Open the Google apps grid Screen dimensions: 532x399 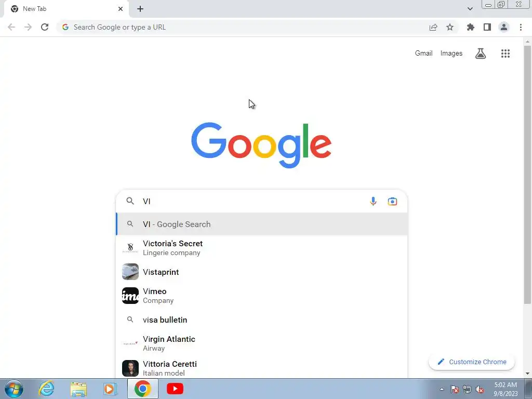pos(506,54)
